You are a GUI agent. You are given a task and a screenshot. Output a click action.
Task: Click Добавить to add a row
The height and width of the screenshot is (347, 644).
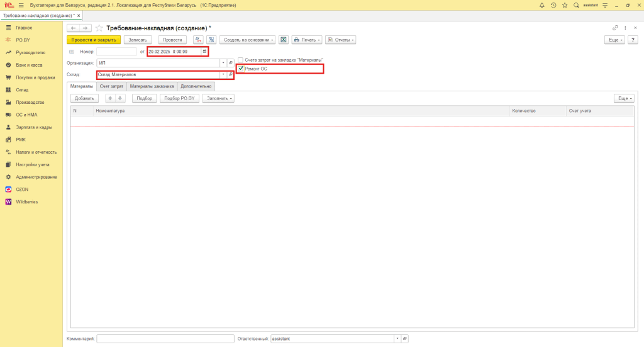85,98
